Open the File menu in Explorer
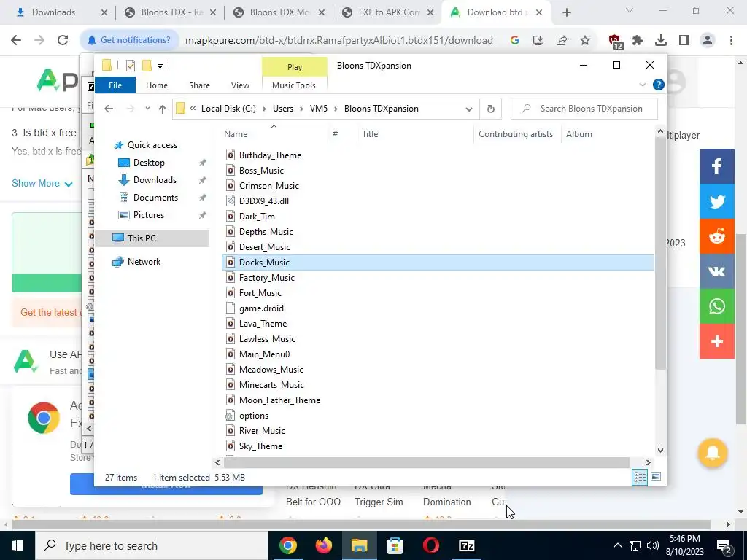 click(x=115, y=85)
